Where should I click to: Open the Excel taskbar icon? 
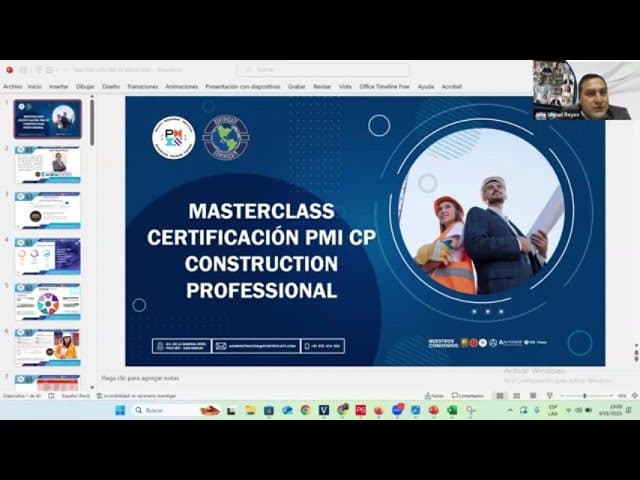tap(452, 410)
